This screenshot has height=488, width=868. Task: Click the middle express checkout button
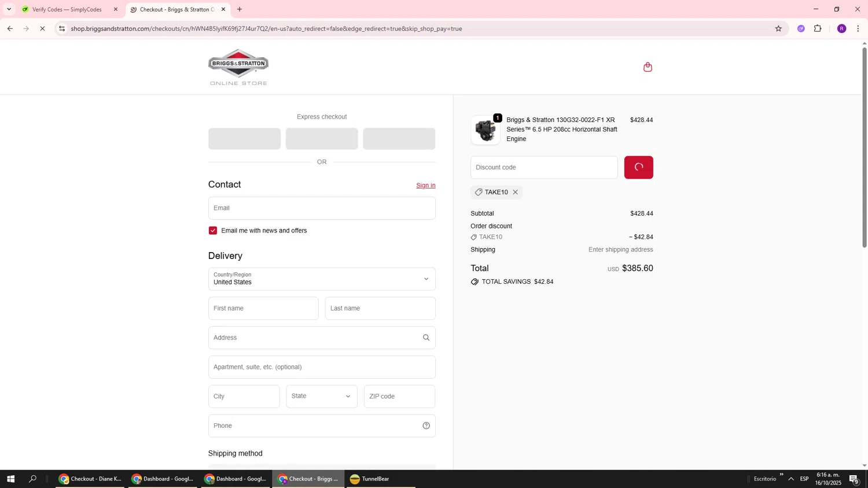(322, 139)
